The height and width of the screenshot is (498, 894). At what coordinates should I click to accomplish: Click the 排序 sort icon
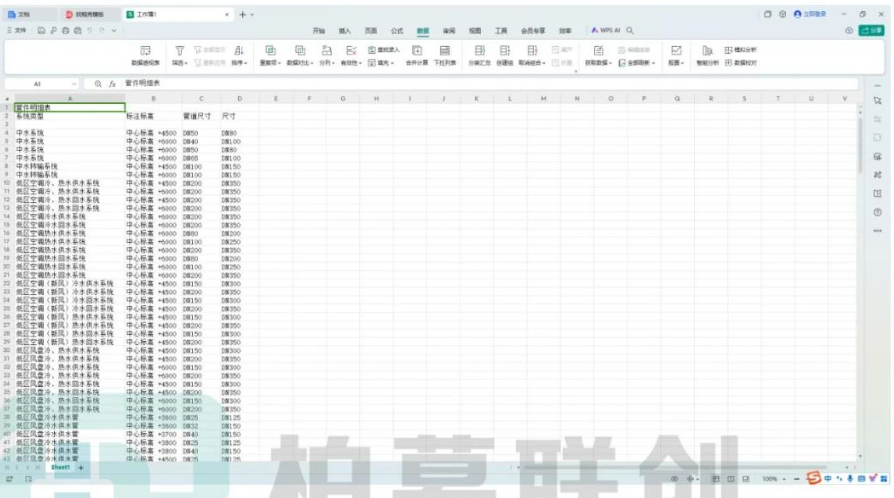pos(239,51)
